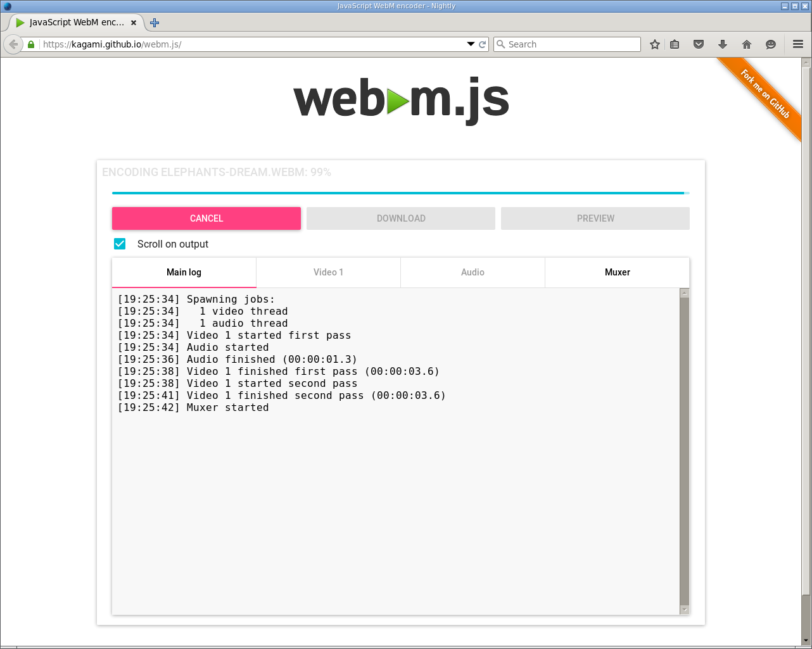Click the "ENCODING ELEPHANTS-DREAM.WEBM: 99%" heading
The image size is (812, 649).
[x=217, y=172]
